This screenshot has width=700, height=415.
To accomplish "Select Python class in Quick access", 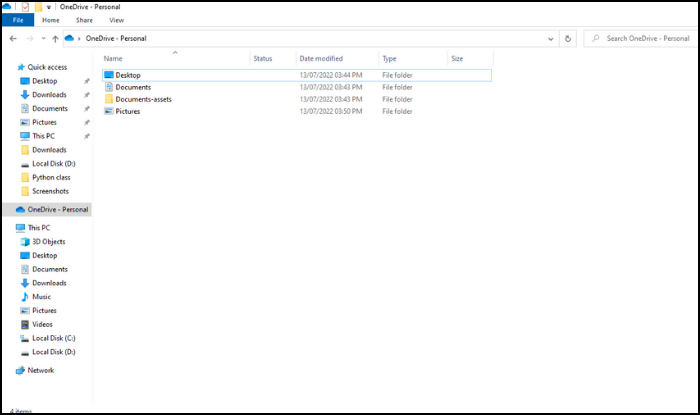I will click(x=52, y=177).
